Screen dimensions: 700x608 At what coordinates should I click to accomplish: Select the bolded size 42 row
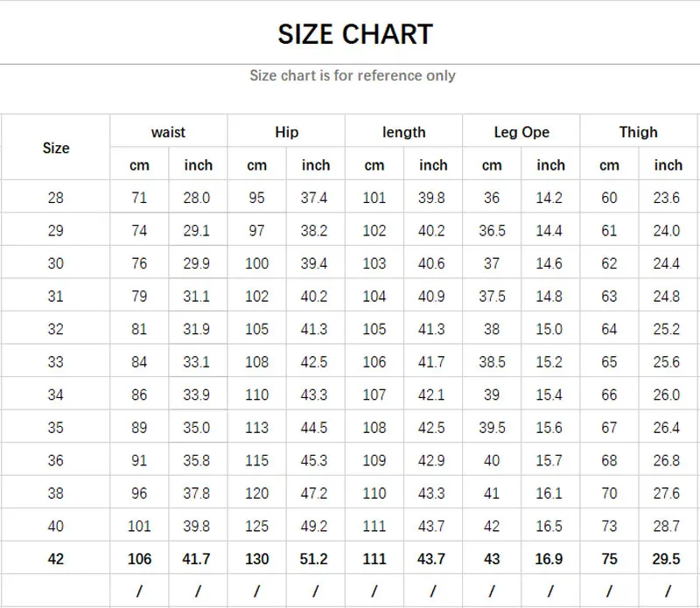[56, 559]
